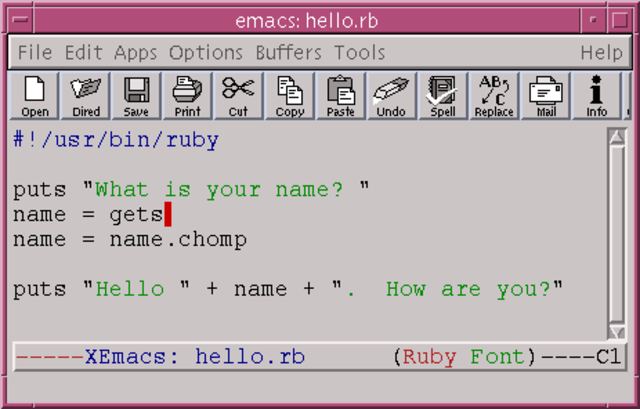640x409 pixels.
Task: Open the Buffers menu
Action: (x=289, y=53)
